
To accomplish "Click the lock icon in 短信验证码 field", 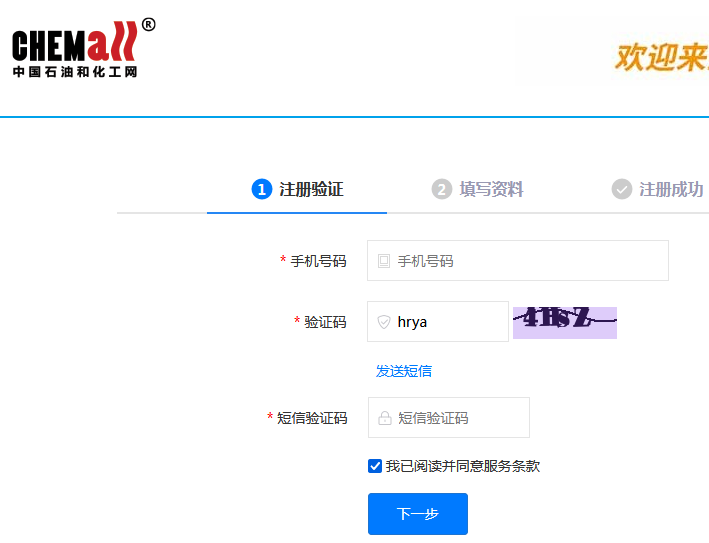I will click(x=385, y=418).
